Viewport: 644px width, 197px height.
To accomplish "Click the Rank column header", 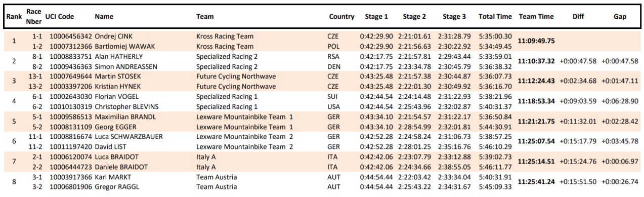I will [x=14, y=17].
